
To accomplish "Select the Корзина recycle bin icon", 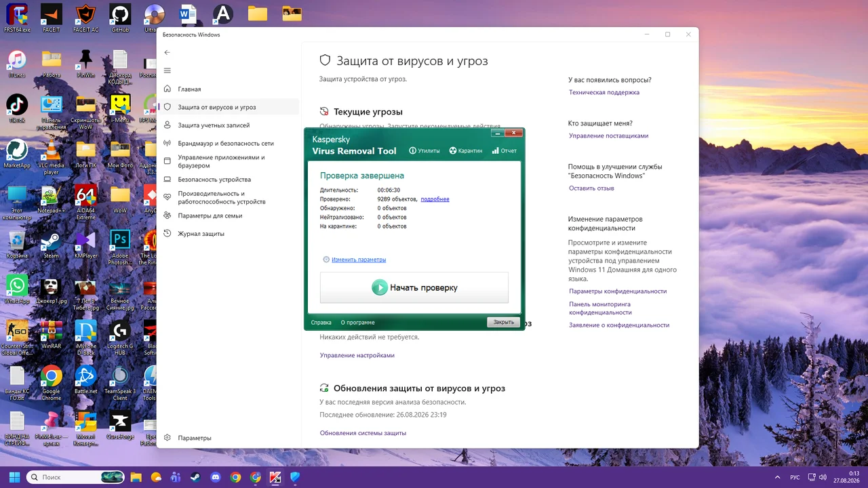I will point(17,244).
